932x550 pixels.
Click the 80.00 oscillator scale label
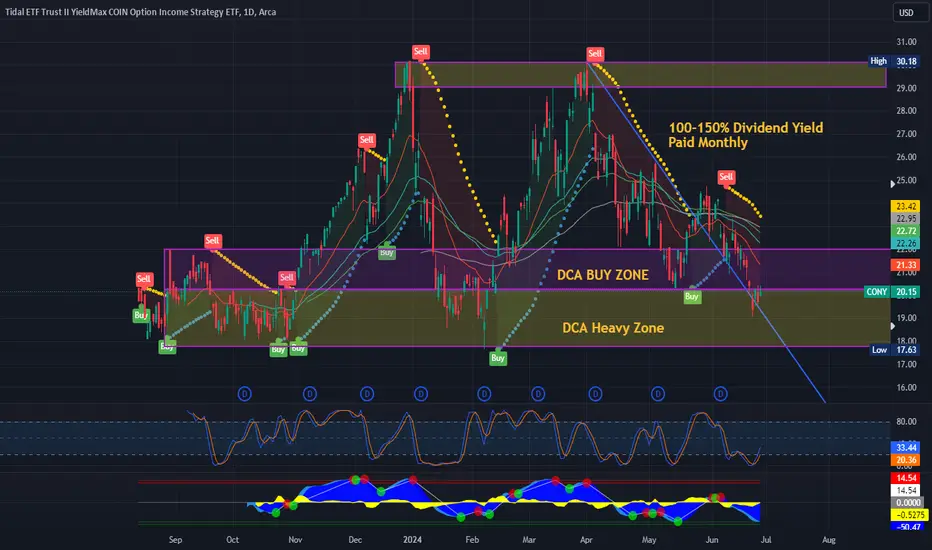coord(906,422)
